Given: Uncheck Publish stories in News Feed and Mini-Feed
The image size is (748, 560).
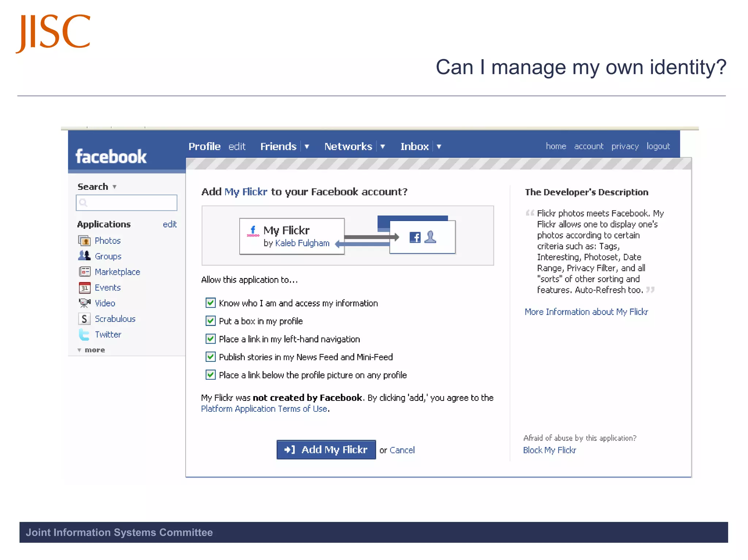Looking at the screenshot, I should tap(210, 357).
